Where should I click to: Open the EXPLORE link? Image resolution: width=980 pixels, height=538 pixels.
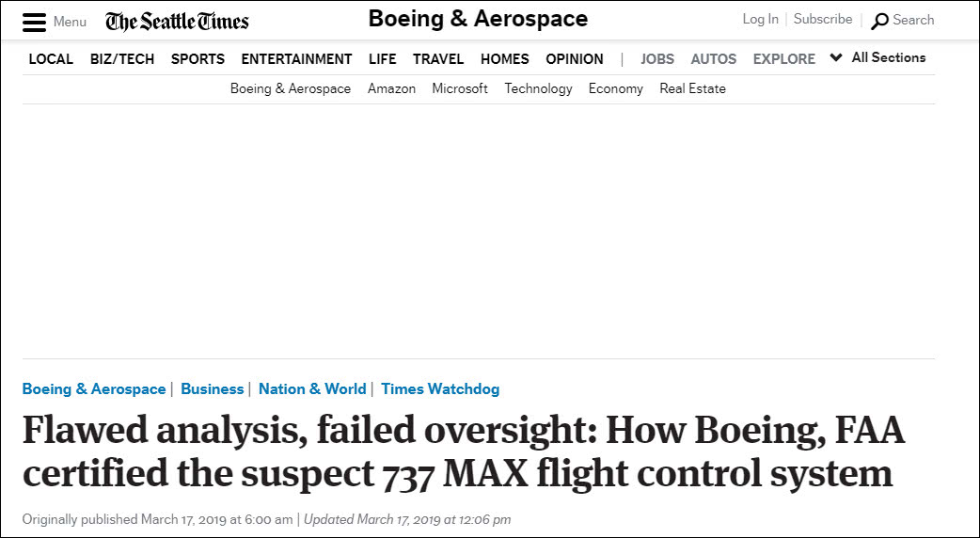click(783, 58)
